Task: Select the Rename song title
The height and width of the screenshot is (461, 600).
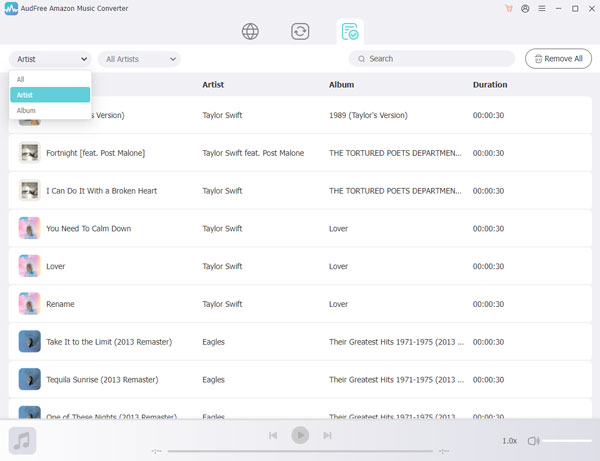Action: point(60,304)
